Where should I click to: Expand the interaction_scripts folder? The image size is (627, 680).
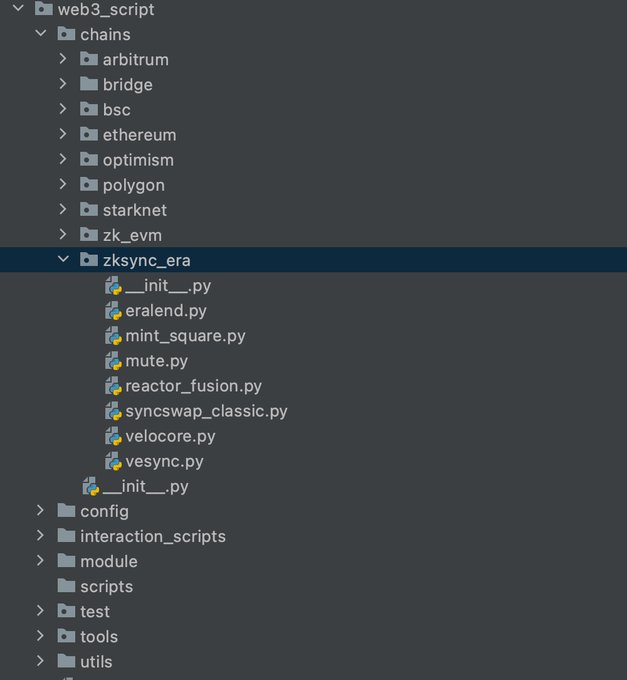pos(40,536)
